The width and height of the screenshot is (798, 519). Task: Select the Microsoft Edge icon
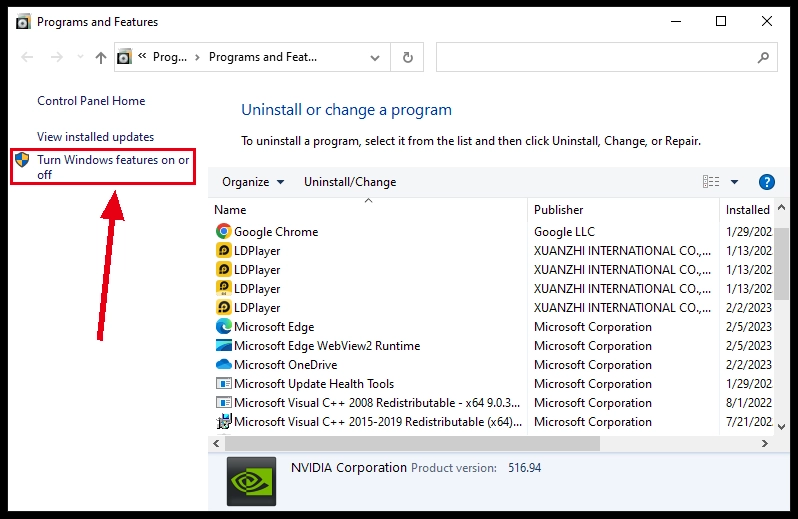point(223,327)
